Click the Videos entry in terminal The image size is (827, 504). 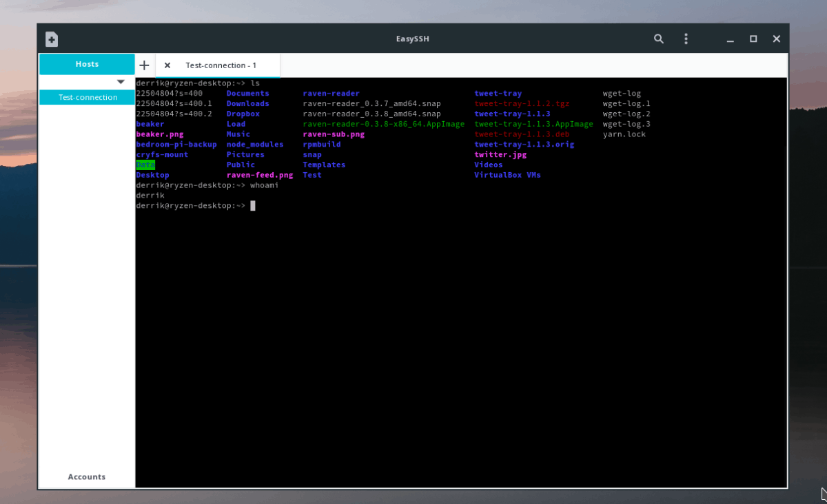[489, 165]
